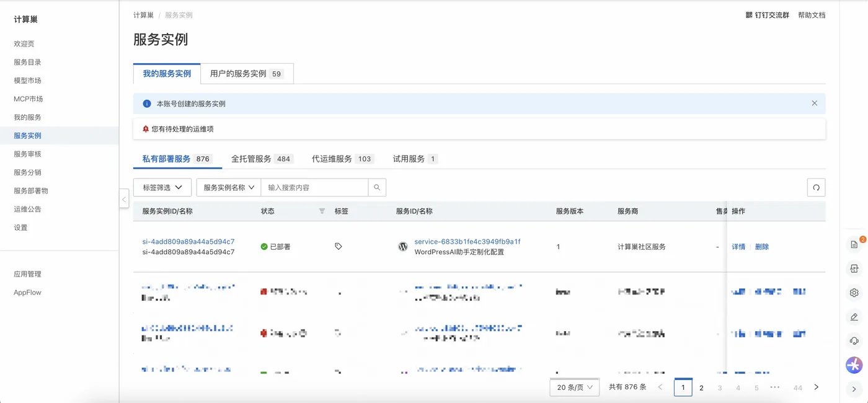Viewport: 868px width, 403px height.
Task: Click the search magnifier icon
Action: tap(377, 187)
